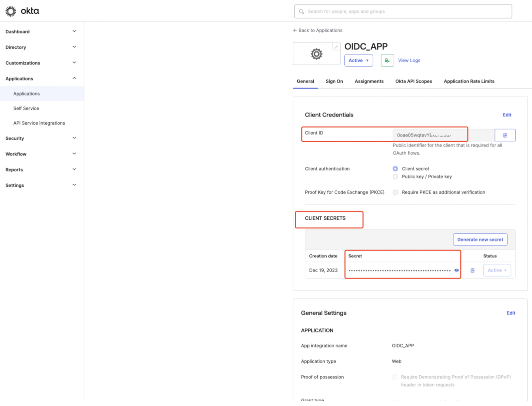Copy the Client ID to clipboard
This screenshot has height=406, width=532.
pos(505,135)
